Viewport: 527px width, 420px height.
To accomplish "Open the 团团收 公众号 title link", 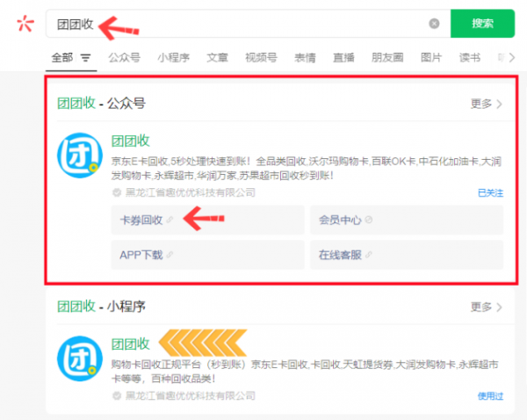I will tap(130, 141).
